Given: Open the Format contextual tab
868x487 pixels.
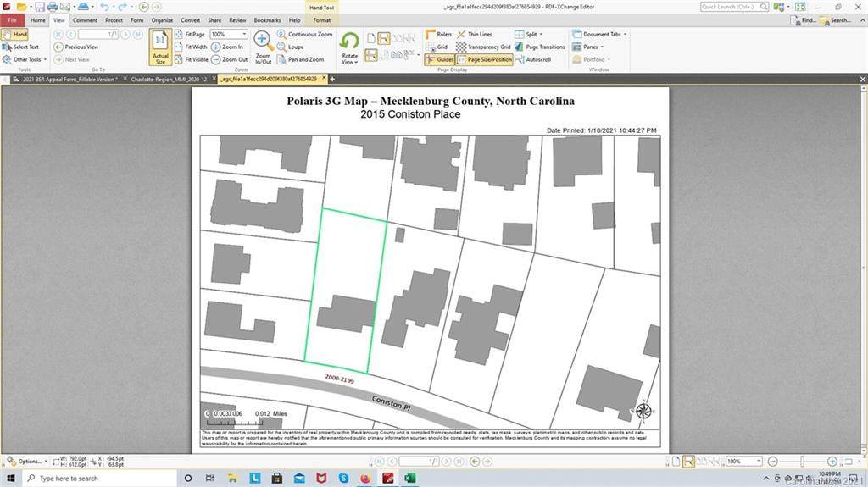Looking at the screenshot, I should tap(321, 20).
